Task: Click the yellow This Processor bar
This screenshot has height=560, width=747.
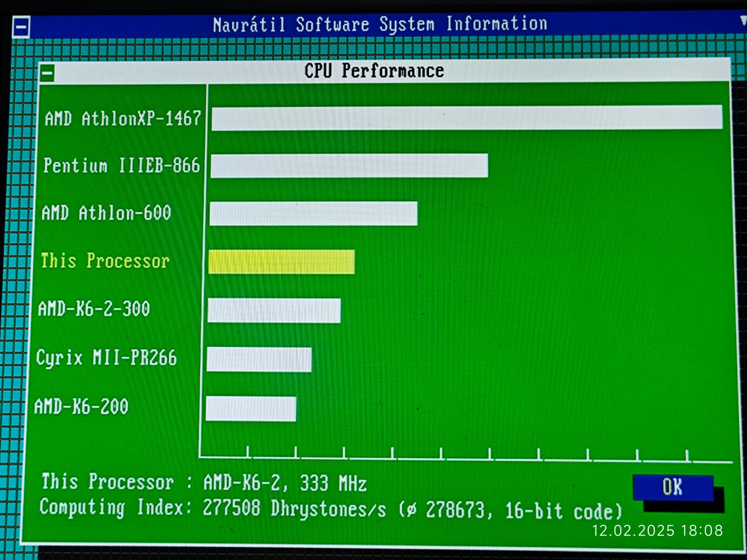Action: [x=281, y=262]
